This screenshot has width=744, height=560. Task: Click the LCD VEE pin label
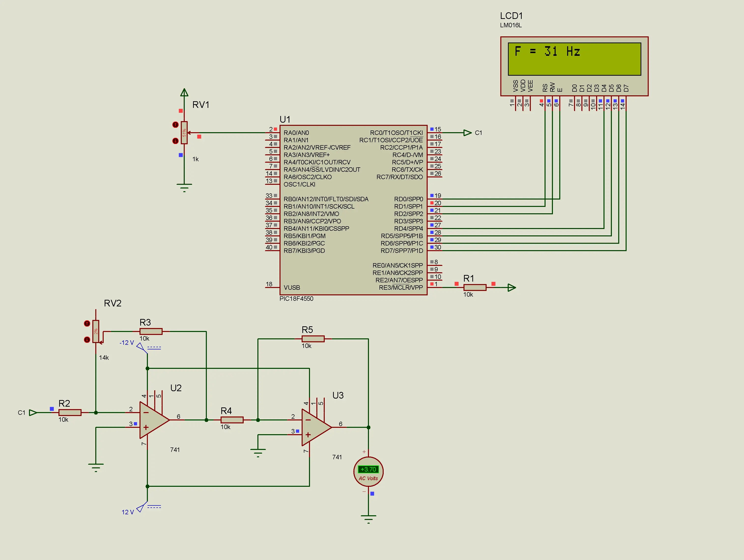[530, 86]
